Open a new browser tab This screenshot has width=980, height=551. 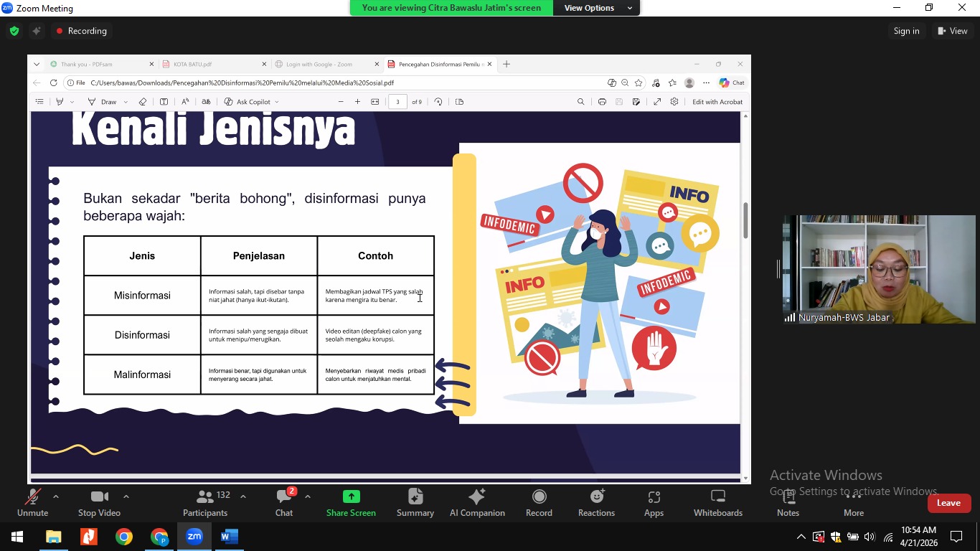tap(507, 64)
